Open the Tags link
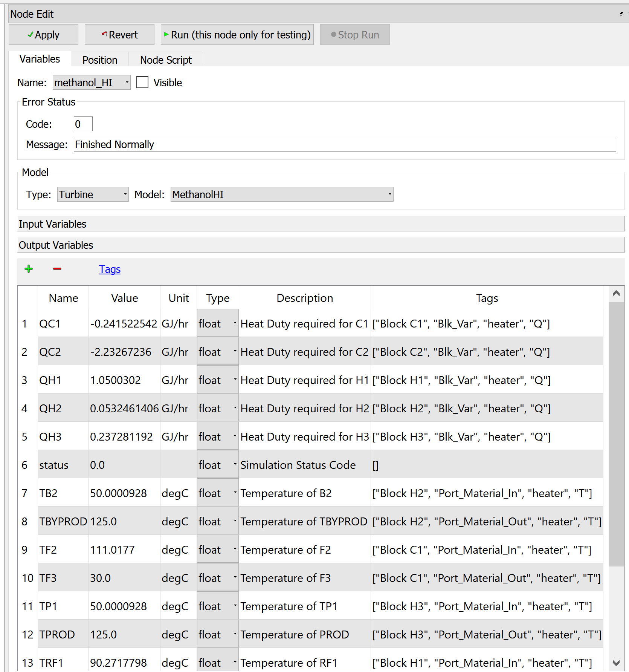This screenshot has width=629, height=672. [x=110, y=269]
